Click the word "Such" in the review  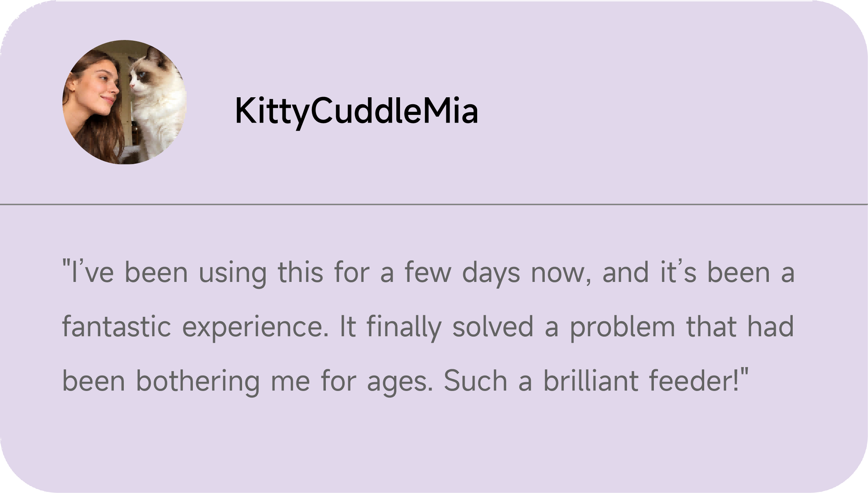476,381
